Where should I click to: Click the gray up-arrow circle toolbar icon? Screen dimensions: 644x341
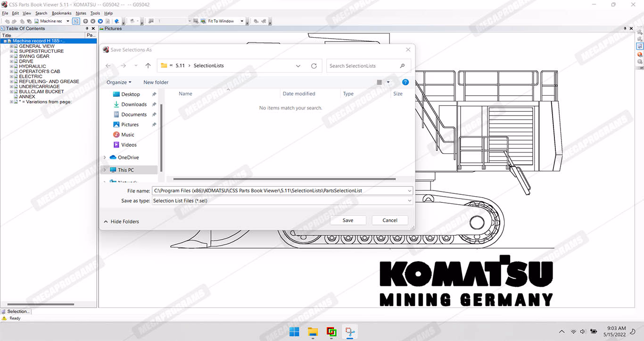85,21
